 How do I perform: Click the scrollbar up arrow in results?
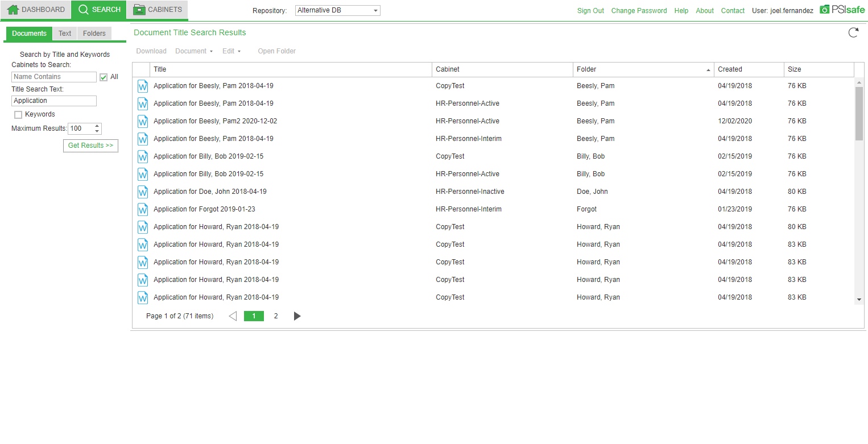(x=859, y=82)
